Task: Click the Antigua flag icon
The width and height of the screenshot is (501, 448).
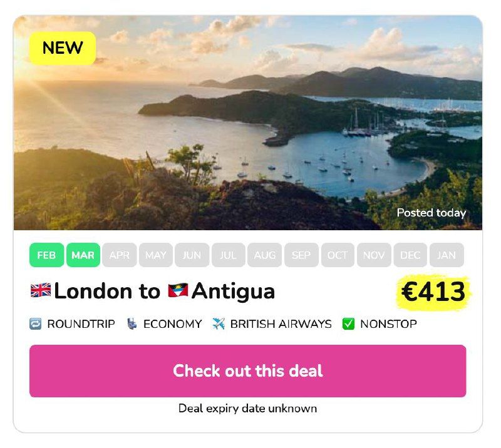Action: [x=178, y=290]
